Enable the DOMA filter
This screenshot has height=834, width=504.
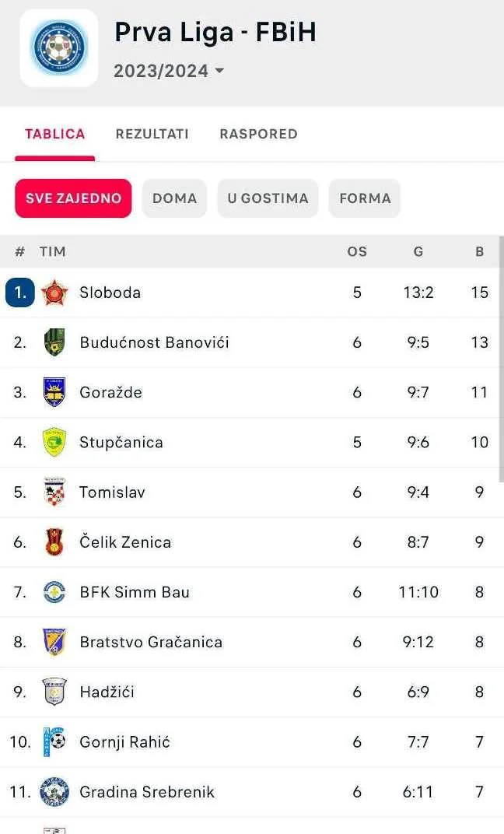point(174,198)
